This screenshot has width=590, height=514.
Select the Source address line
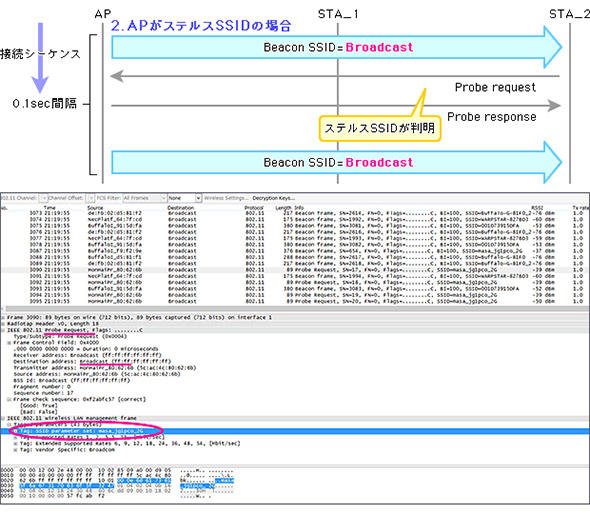pyautogui.click(x=97, y=374)
